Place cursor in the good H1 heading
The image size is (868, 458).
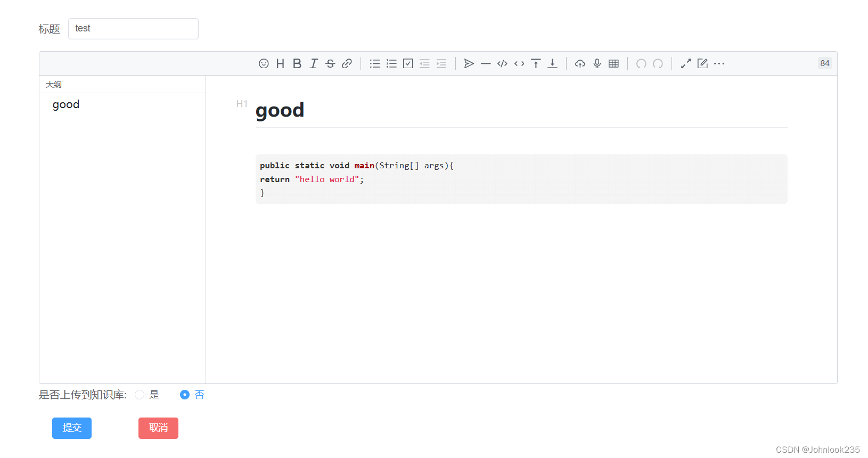280,110
